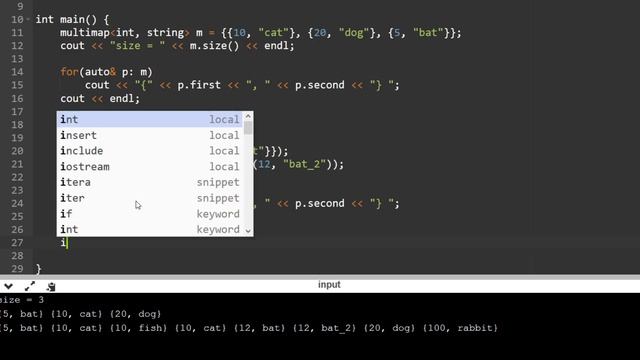This screenshot has height=360, width=640.
Task: Click 'for(auto& p: m)' on line 14
Action: [106, 72]
